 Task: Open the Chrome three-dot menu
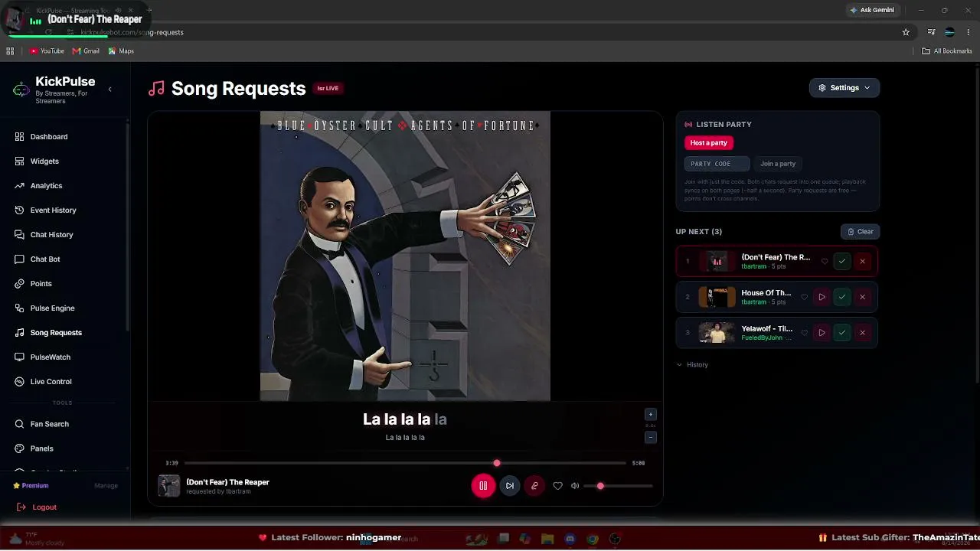(969, 32)
